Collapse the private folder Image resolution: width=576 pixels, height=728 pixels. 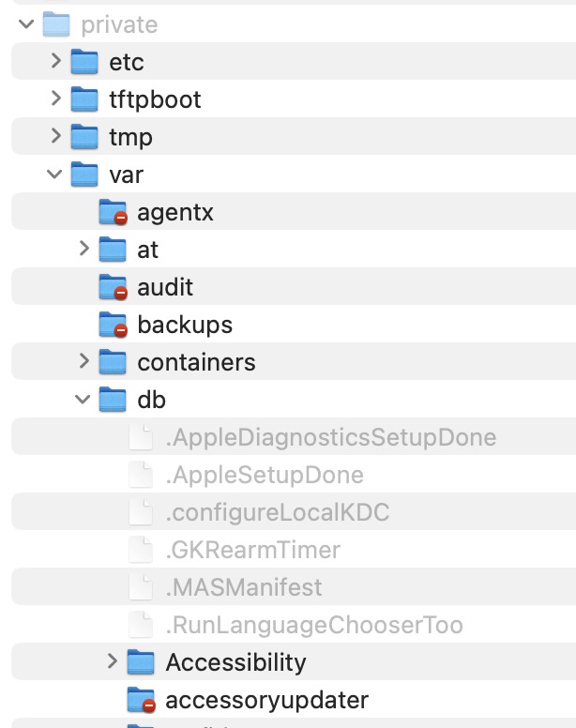(x=26, y=24)
